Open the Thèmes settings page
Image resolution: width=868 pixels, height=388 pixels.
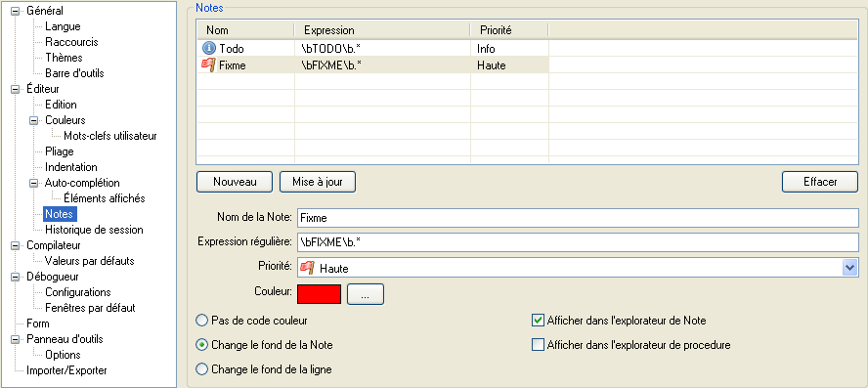(x=64, y=58)
